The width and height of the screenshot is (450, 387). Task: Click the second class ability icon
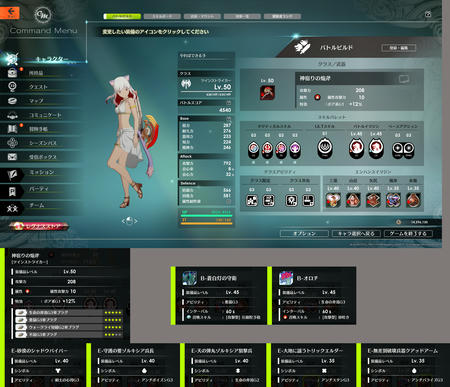click(269, 200)
